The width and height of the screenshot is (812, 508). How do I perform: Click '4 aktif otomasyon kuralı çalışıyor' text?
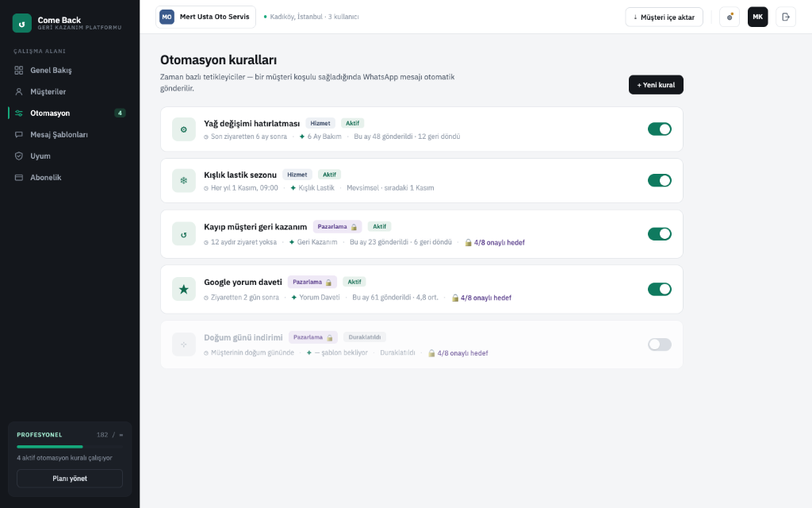point(65,458)
